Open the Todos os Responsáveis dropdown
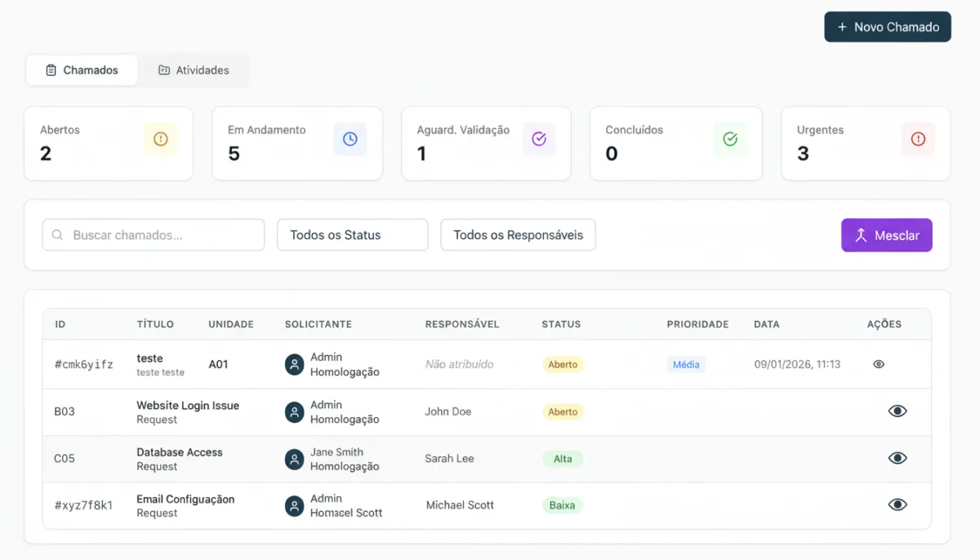980x560 pixels. [x=518, y=235]
